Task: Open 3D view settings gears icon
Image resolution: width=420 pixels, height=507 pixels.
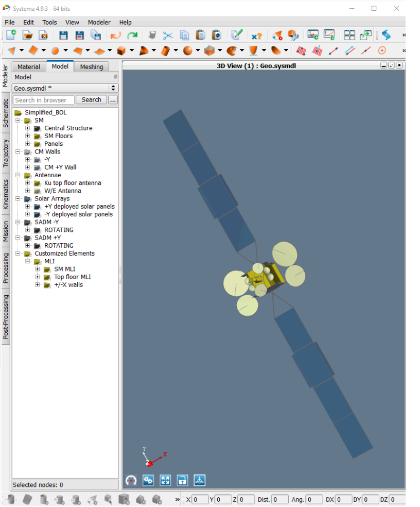Action: click(148, 480)
